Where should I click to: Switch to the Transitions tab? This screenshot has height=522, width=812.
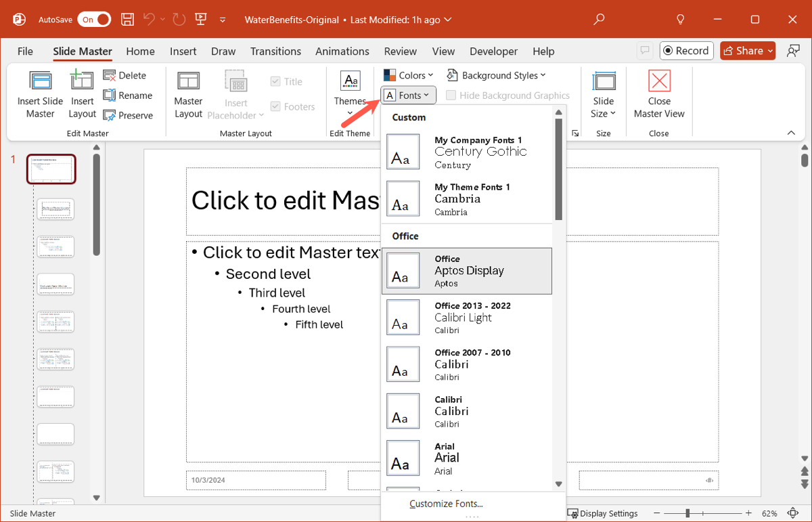click(x=275, y=51)
